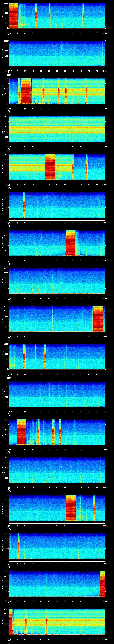Click the red burst in the 14:30 panel
114x644 pixels.
[x=98, y=318]
